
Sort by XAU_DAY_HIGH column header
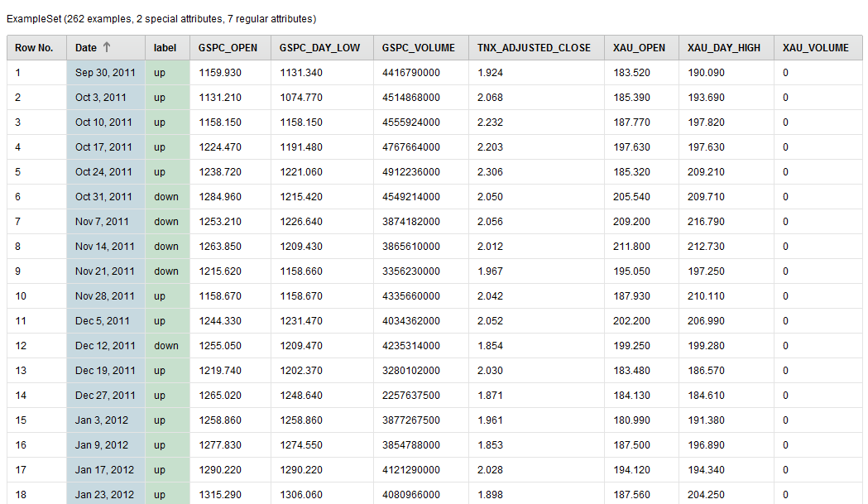(x=727, y=48)
